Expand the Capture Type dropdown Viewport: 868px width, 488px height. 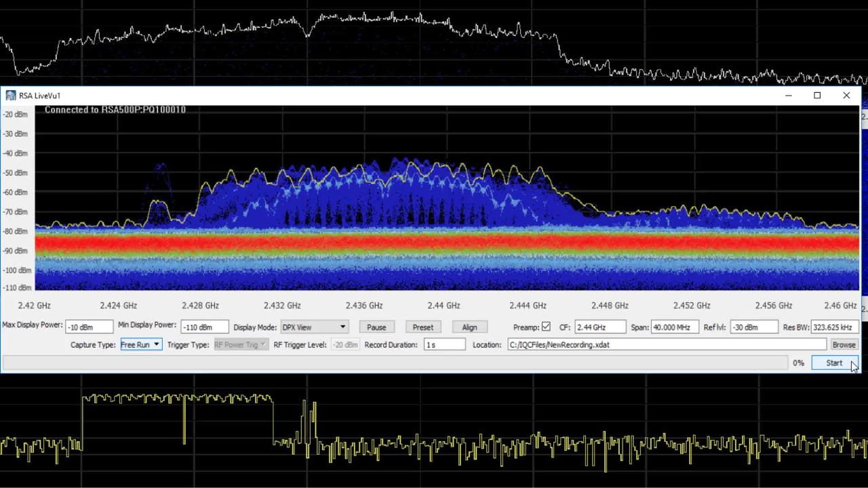click(x=140, y=345)
